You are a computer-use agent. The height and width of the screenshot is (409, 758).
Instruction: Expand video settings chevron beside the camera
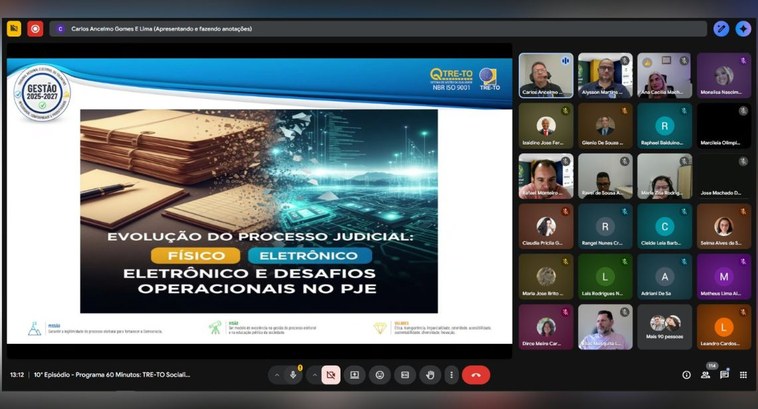pyautogui.click(x=315, y=375)
